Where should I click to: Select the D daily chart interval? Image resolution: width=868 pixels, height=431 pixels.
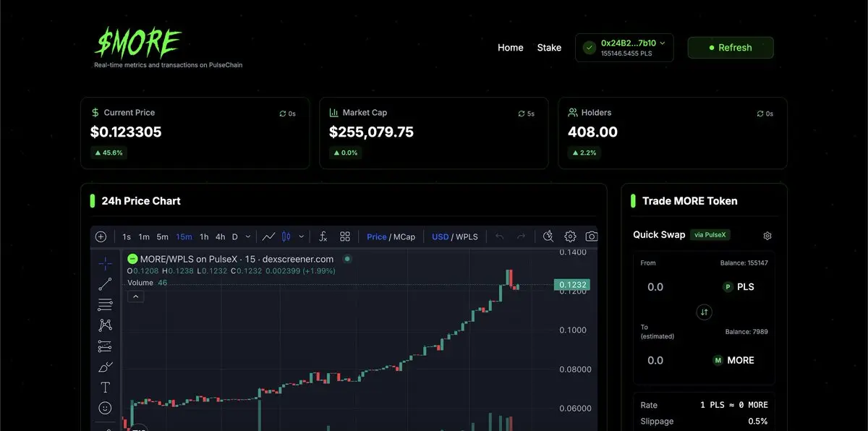pyautogui.click(x=235, y=236)
